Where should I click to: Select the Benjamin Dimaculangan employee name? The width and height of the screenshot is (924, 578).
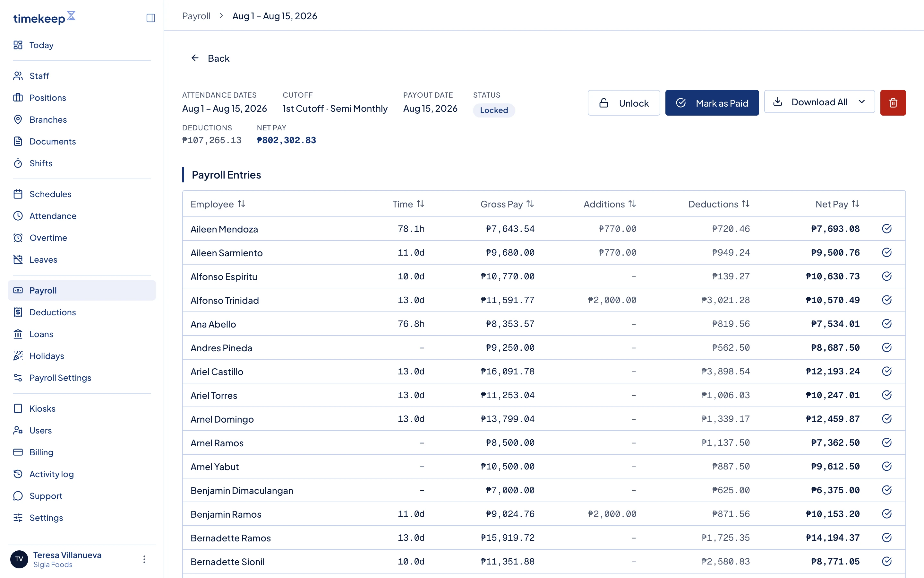coord(242,490)
